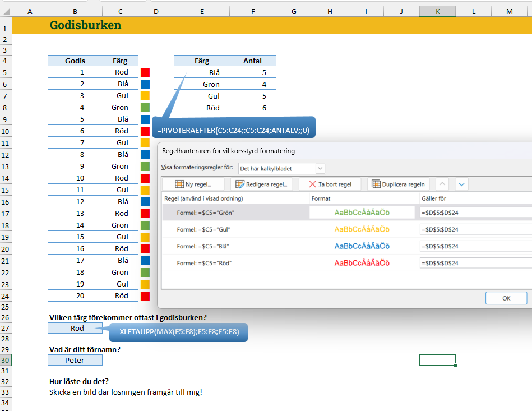532x411 pixels.
Task: Open the Visa formateringsregler för dropdown
Action: 282,168
